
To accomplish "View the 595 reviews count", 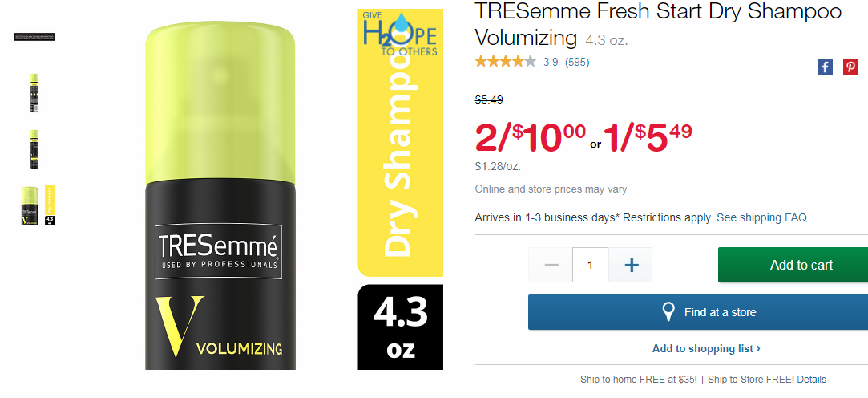I will 577,62.
